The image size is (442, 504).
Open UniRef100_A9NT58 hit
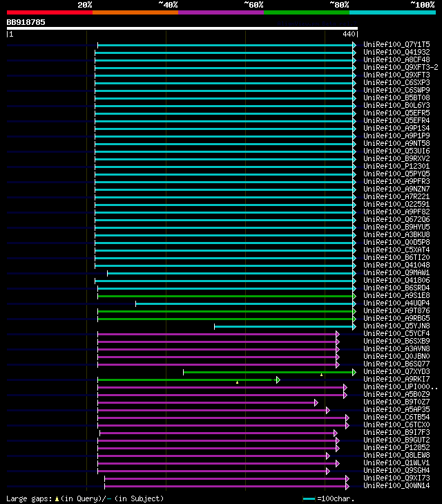tap(396, 143)
